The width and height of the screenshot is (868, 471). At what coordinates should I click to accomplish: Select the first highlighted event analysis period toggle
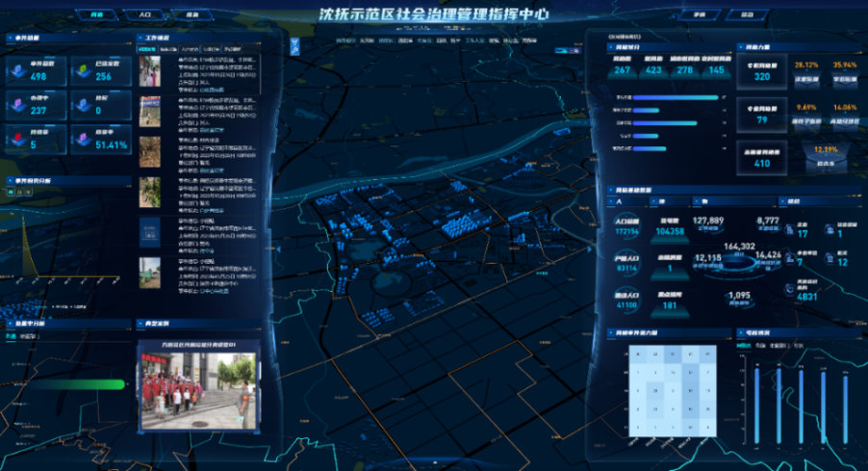(12, 193)
